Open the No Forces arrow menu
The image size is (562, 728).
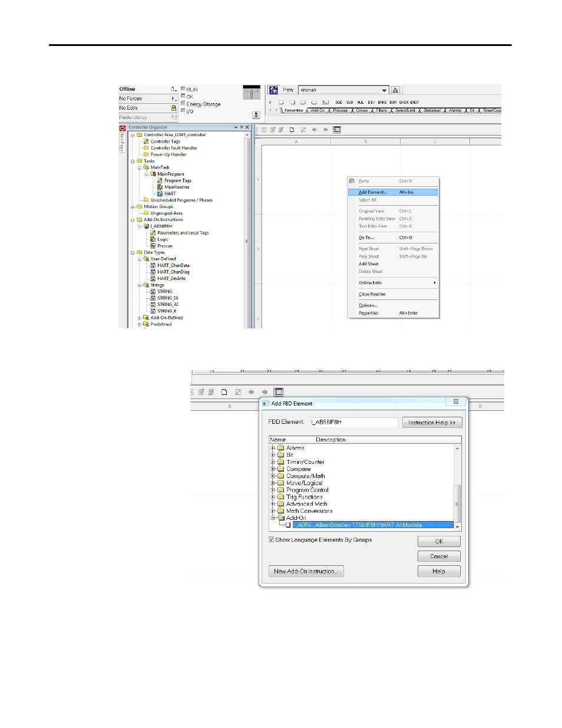[x=174, y=98]
